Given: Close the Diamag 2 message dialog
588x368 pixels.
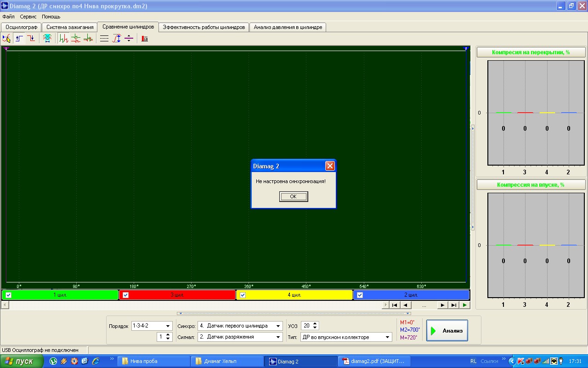Looking at the screenshot, I should tap(330, 166).
